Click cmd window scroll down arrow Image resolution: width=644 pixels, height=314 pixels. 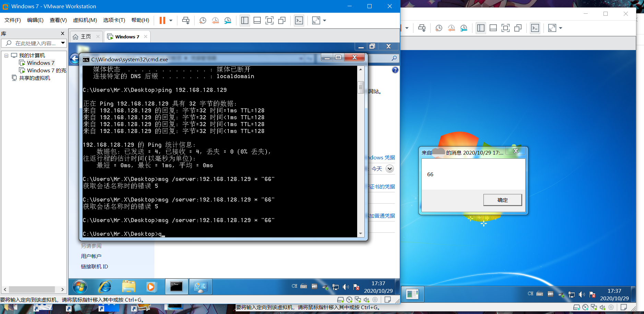[x=361, y=233]
